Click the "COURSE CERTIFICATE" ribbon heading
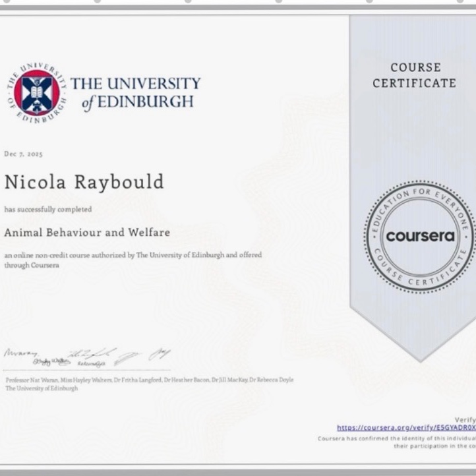This screenshot has width=476, height=476. [x=414, y=75]
